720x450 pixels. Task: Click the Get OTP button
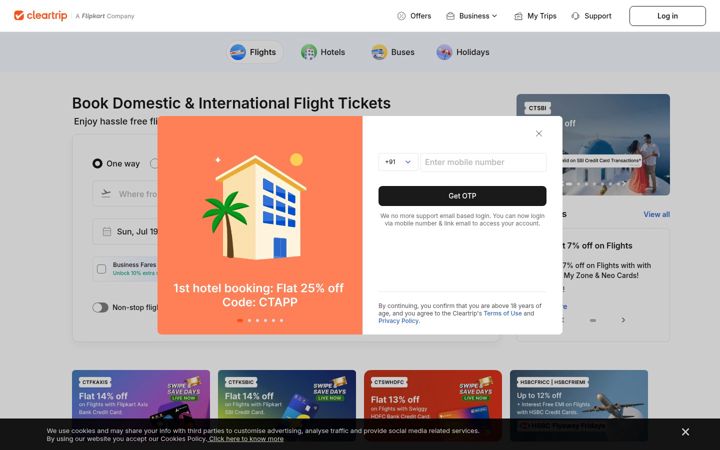(462, 196)
